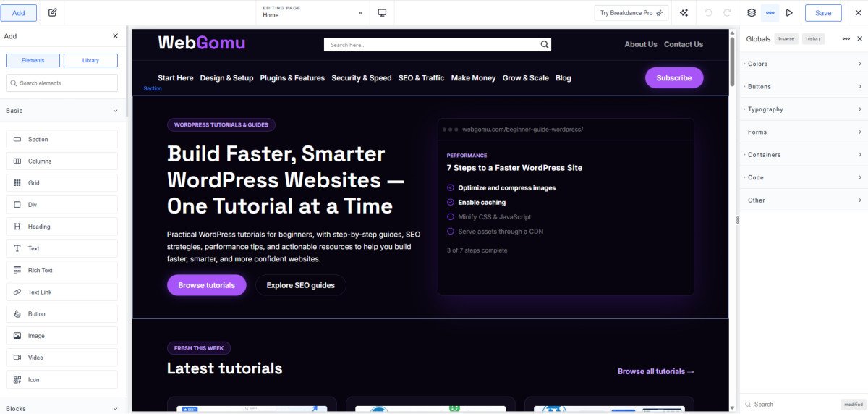868x414 pixels.
Task: Click the preview play icon
Action: pyautogui.click(x=789, y=12)
